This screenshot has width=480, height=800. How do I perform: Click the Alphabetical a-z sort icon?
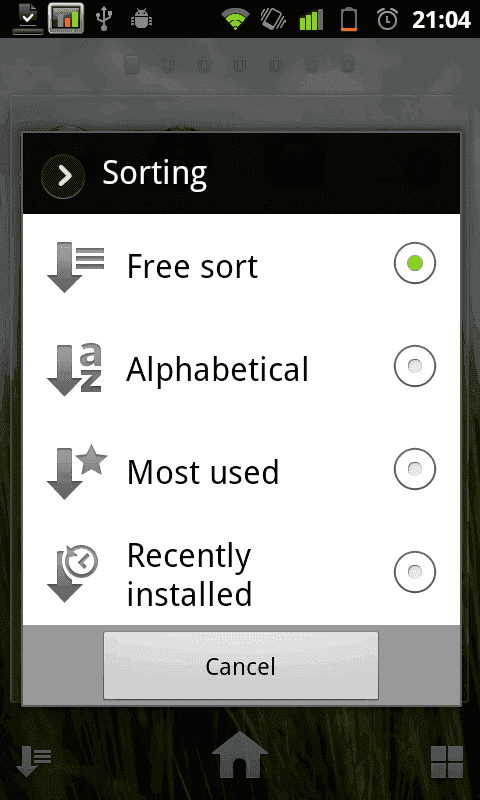pos(74,370)
